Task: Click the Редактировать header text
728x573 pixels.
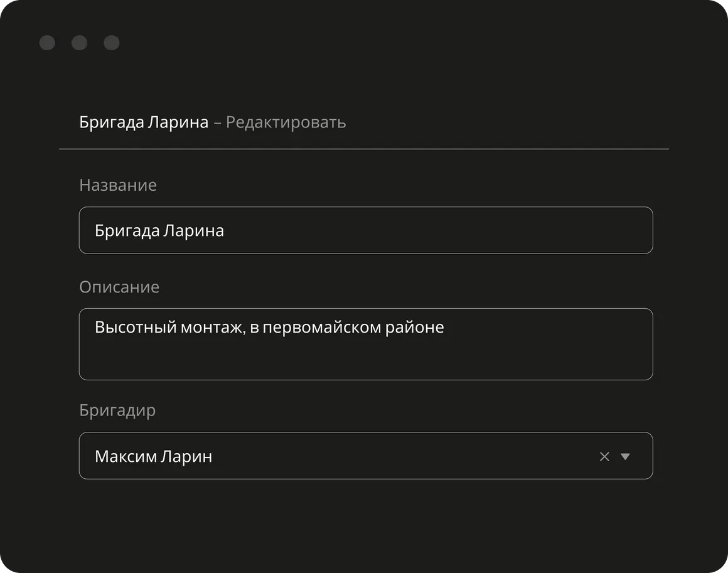Action: [286, 122]
